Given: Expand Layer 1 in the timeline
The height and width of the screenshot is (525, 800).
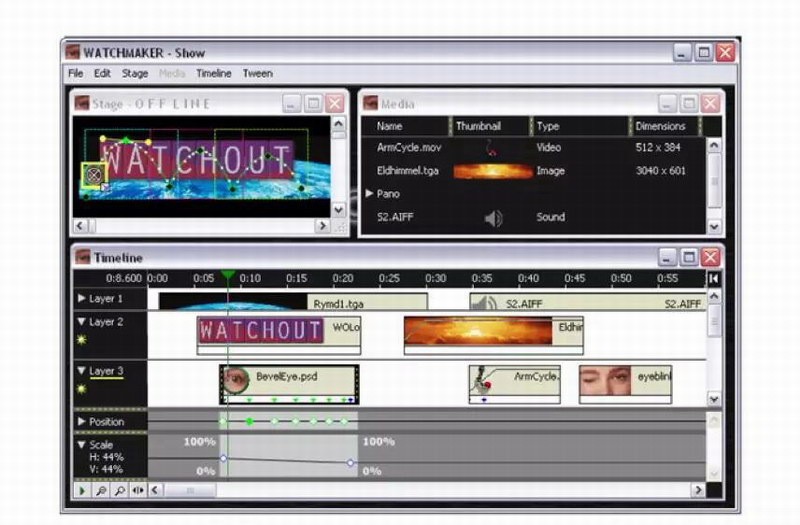Looking at the screenshot, I should [82, 298].
